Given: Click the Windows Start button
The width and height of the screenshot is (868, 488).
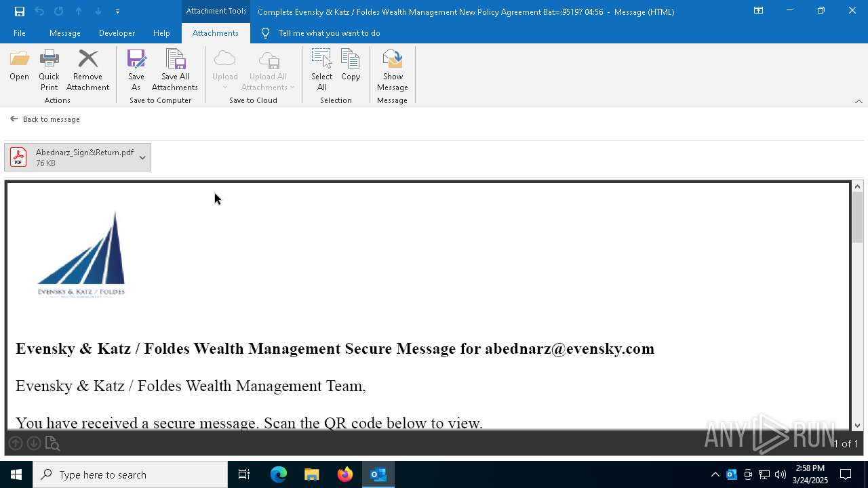Looking at the screenshot, I should click(x=16, y=474).
